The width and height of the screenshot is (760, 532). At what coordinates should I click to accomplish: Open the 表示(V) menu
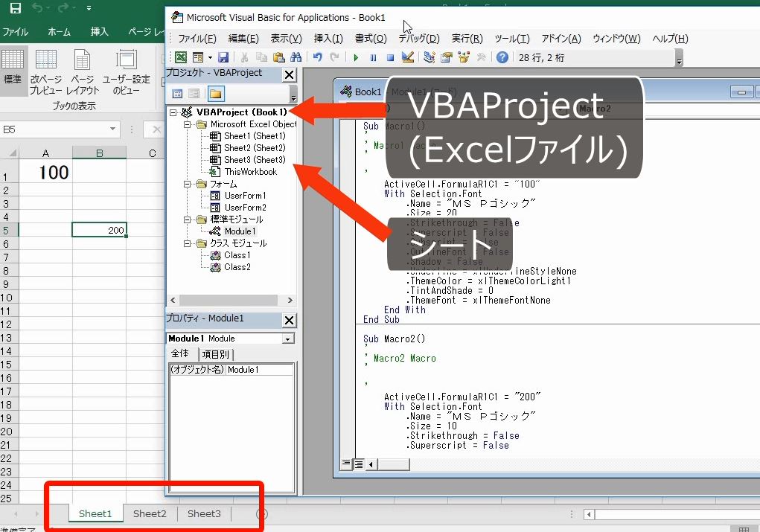(x=286, y=39)
